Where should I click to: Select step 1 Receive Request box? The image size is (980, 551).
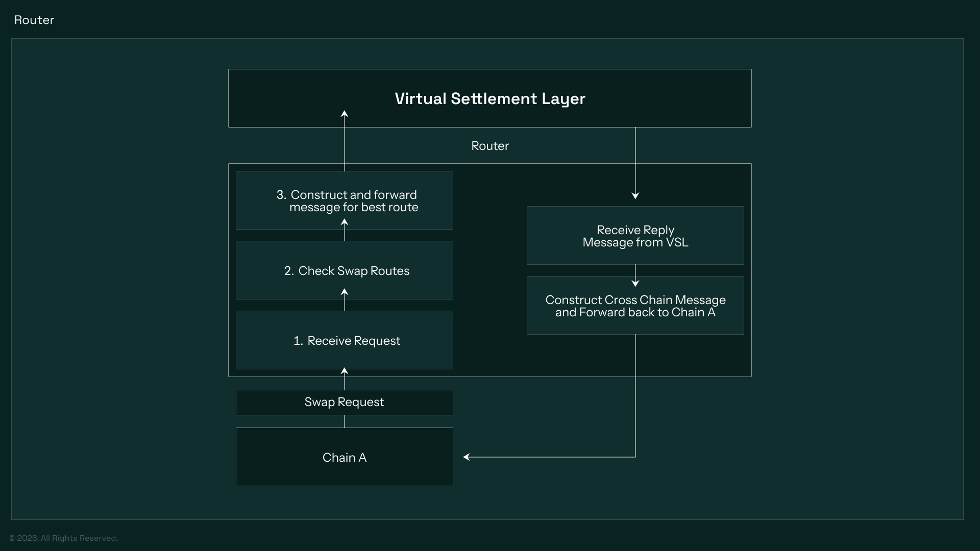tap(344, 340)
